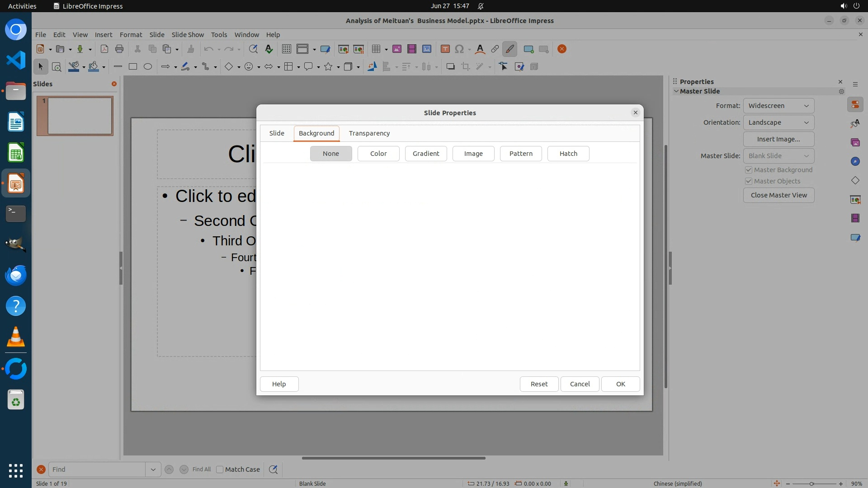This screenshot has height=488, width=868.
Task: Toggle the Master Background checkbox
Action: [749, 170]
